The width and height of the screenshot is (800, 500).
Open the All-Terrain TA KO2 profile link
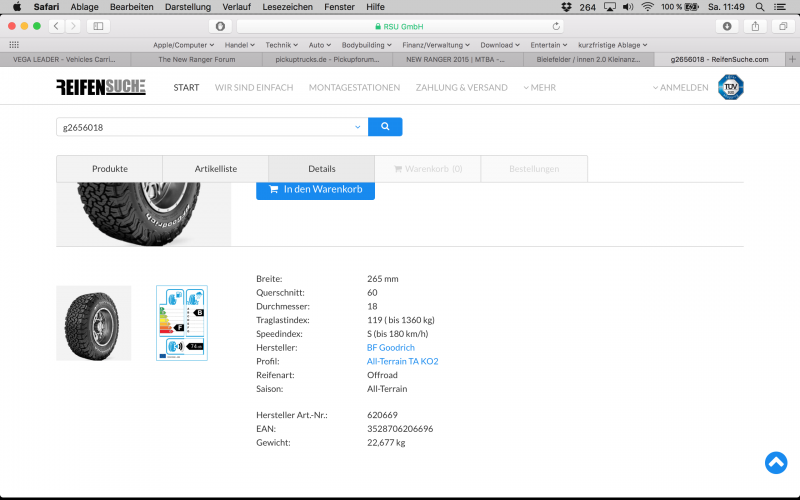pyautogui.click(x=403, y=361)
